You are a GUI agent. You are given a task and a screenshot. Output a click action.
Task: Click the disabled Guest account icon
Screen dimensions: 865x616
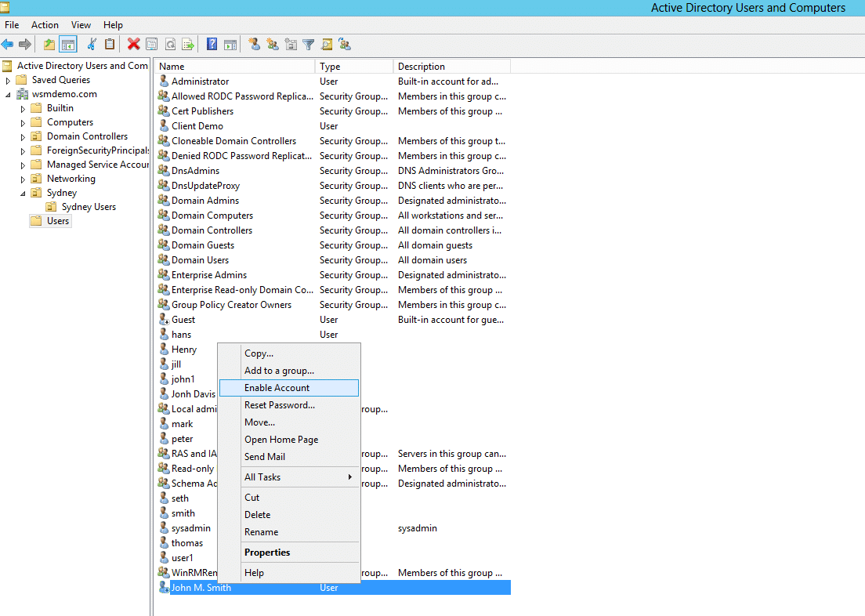[164, 320]
